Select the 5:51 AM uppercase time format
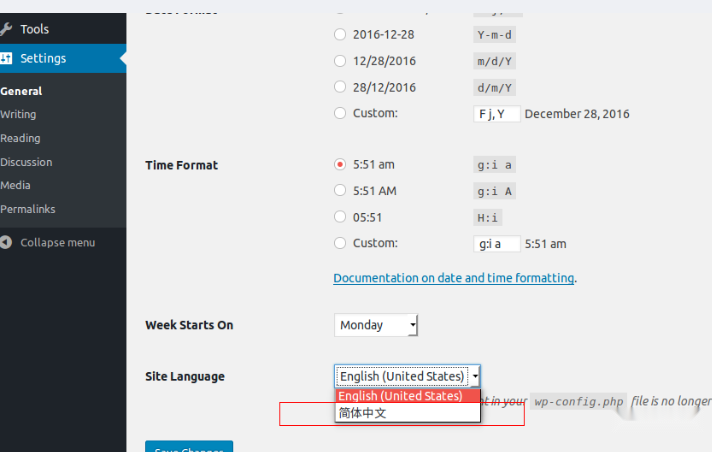The width and height of the screenshot is (712, 452). point(340,190)
